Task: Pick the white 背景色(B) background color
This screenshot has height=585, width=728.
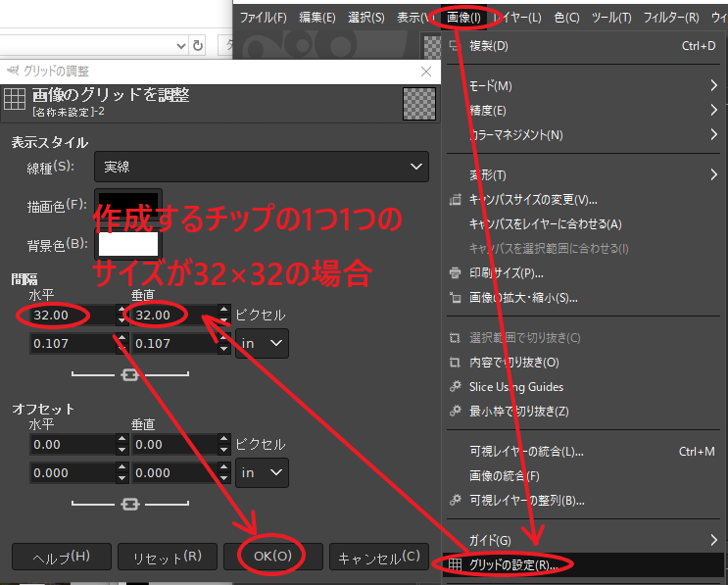Action: pyautogui.click(x=128, y=244)
